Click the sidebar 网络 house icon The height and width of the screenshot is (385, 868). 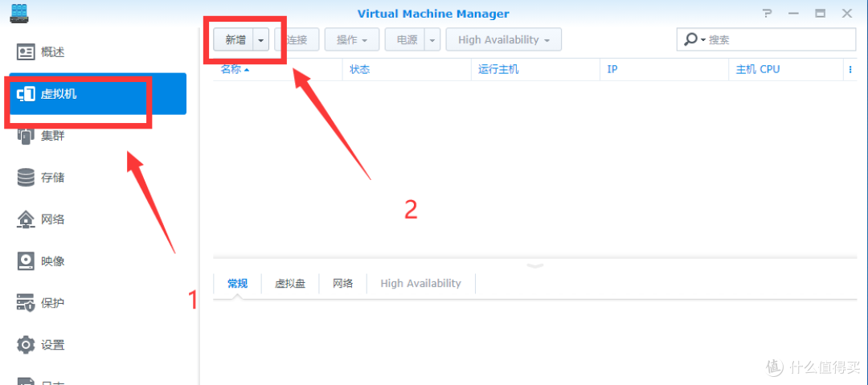[x=26, y=219]
